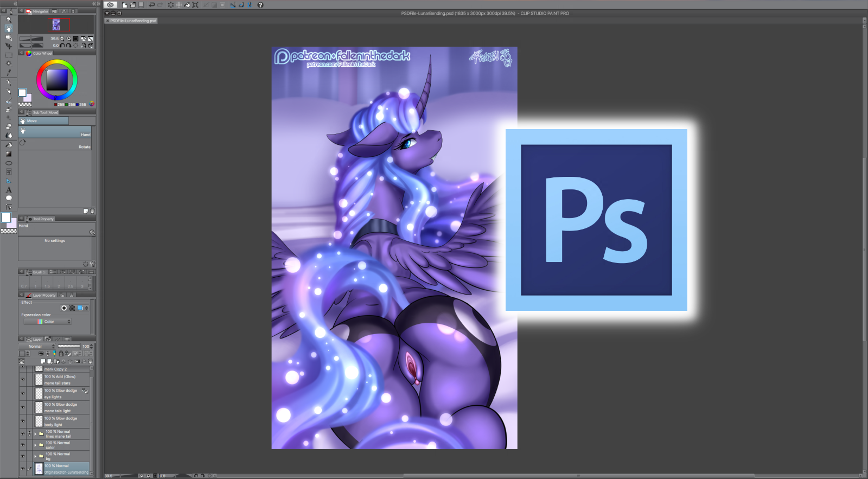Open Clip Studio launcher icon

coord(111,5)
